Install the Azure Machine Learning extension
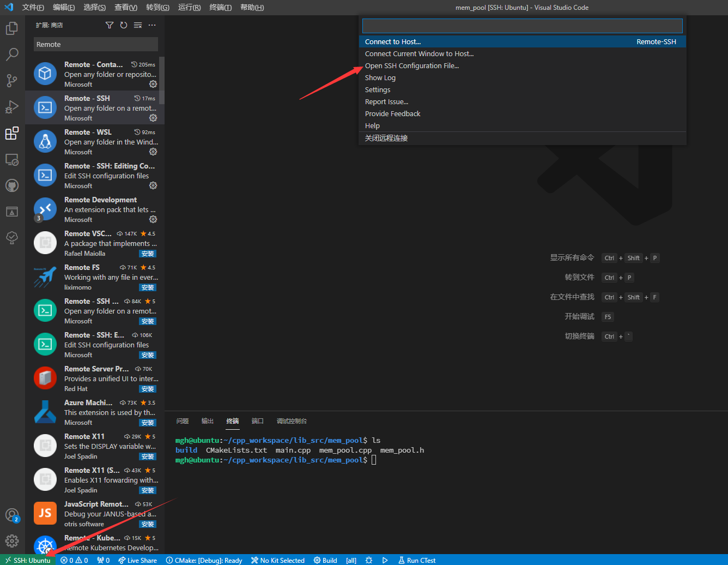728x565 pixels. tap(148, 423)
